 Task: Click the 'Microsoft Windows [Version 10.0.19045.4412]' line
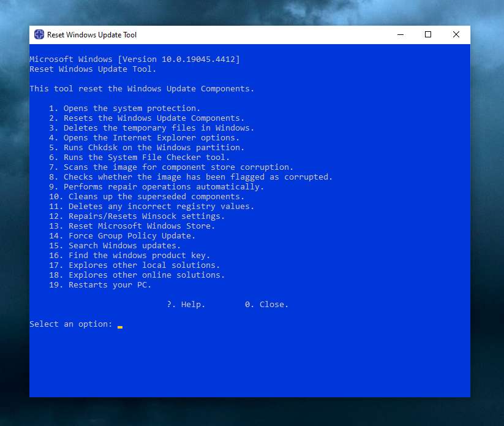pos(135,59)
